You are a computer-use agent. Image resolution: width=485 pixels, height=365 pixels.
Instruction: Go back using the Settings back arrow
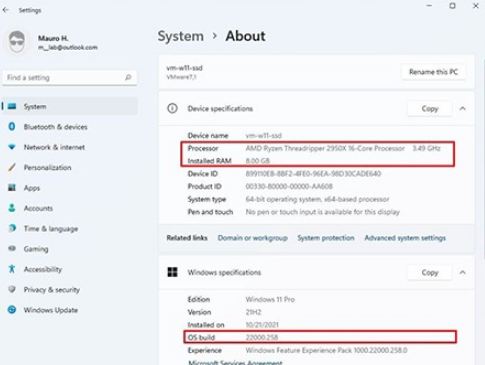click(6, 10)
